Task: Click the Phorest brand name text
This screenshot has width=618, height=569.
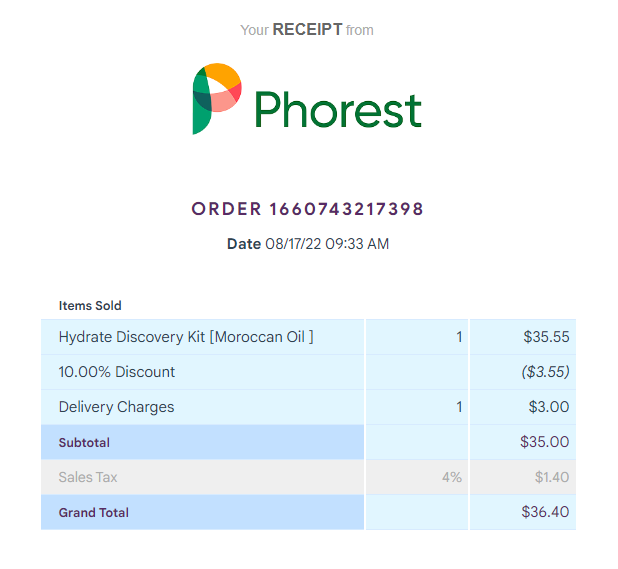Action: [338, 110]
